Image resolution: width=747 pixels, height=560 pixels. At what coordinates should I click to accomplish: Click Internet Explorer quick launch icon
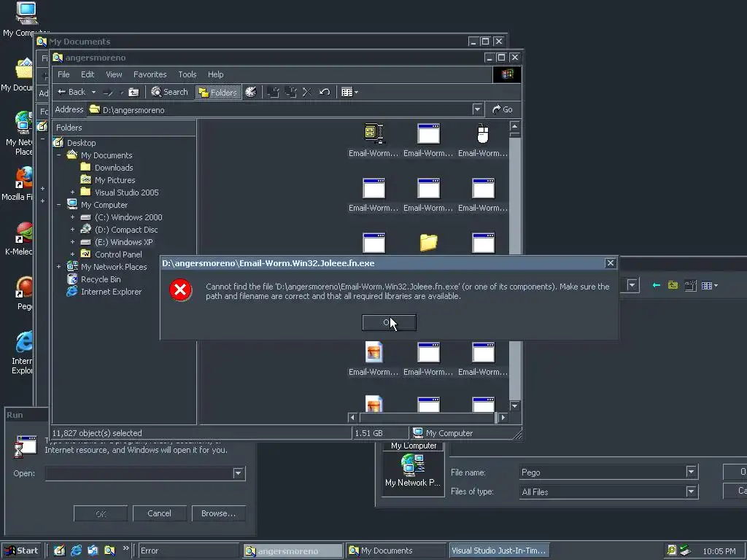[76, 551]
